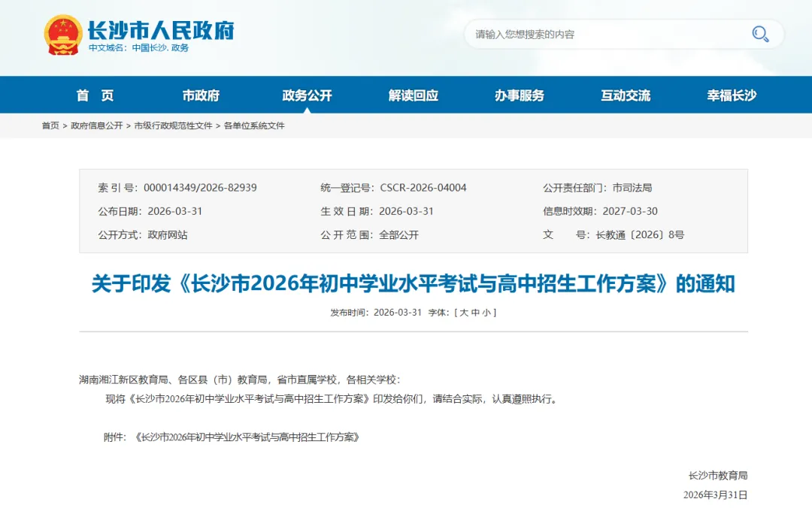Click the search magnifier icon
Viewport: 812px width, 508px height.
tap(759, 34)
